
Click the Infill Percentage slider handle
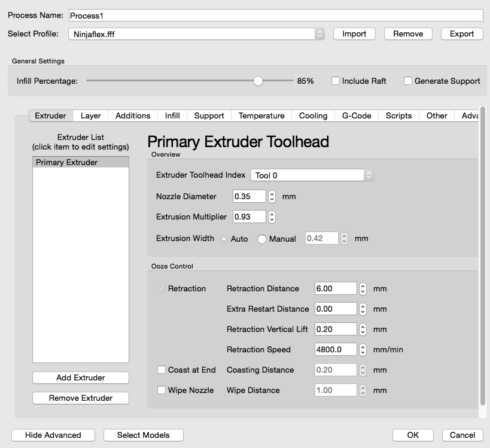pos(258,81)
